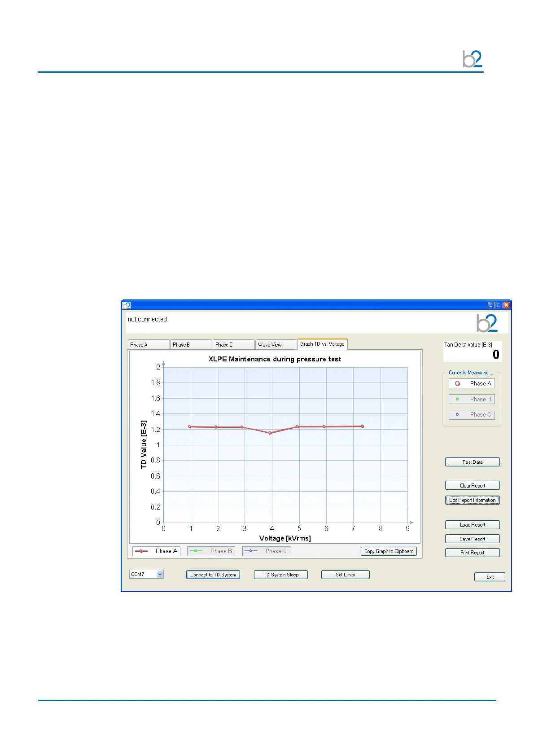Click Connect to TD System button

[213, 575]
